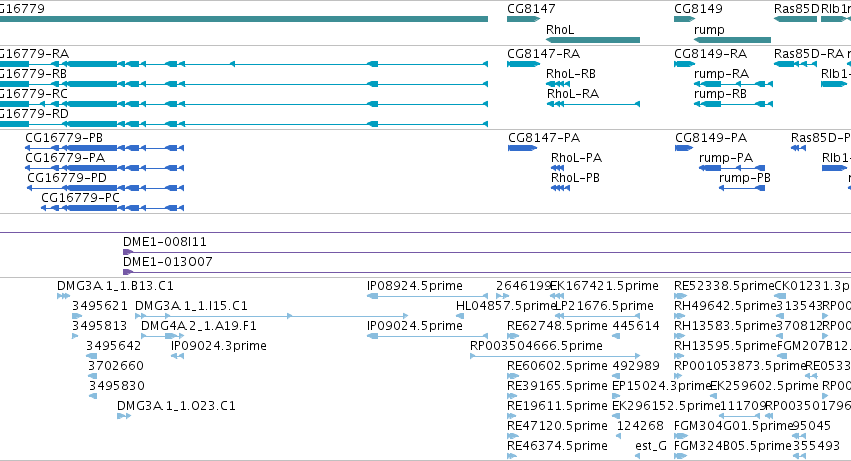This screenshot has height=461, width=851.
Task: Select the RP003504666.5prime EST label
Action: point(536,346)
